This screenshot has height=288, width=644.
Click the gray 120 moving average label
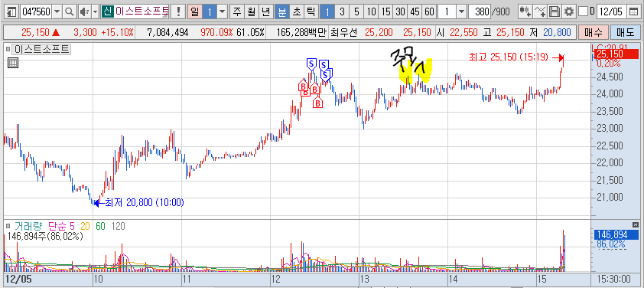pos(118,226)
